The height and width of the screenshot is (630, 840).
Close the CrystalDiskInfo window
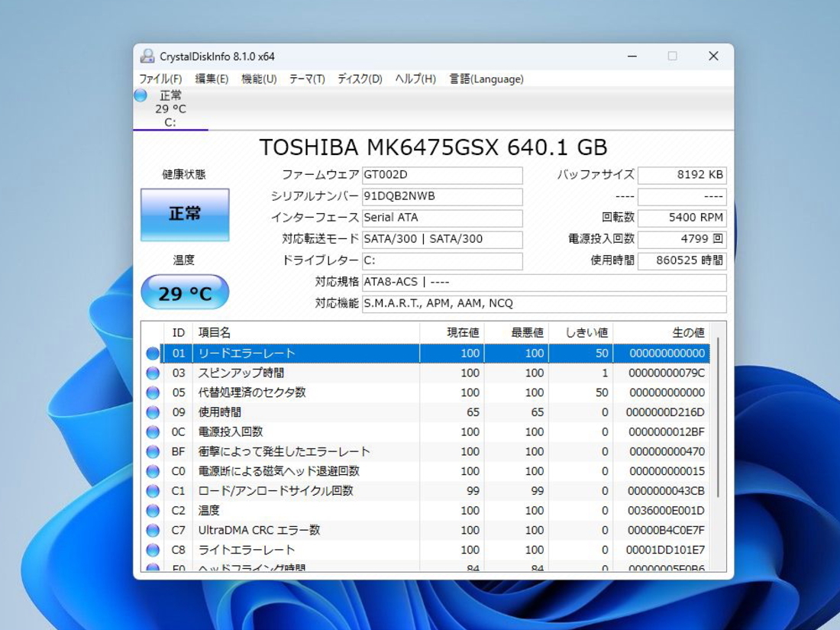(713, 57)
